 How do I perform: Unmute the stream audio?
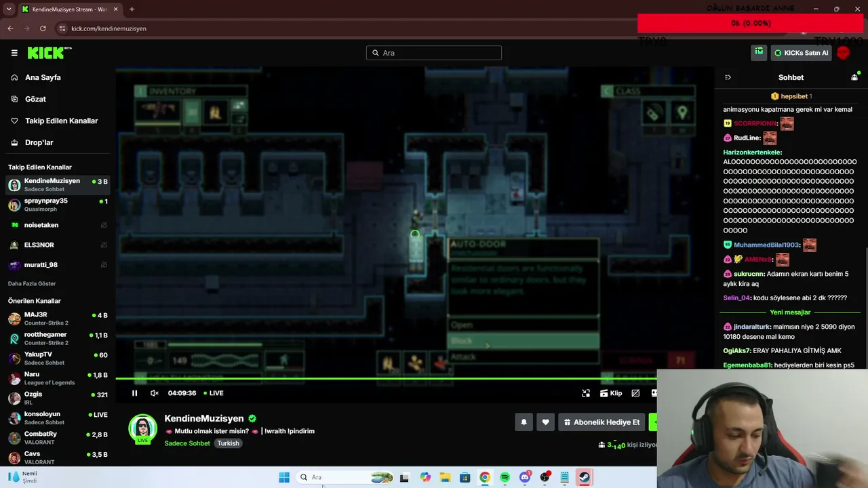155,393
